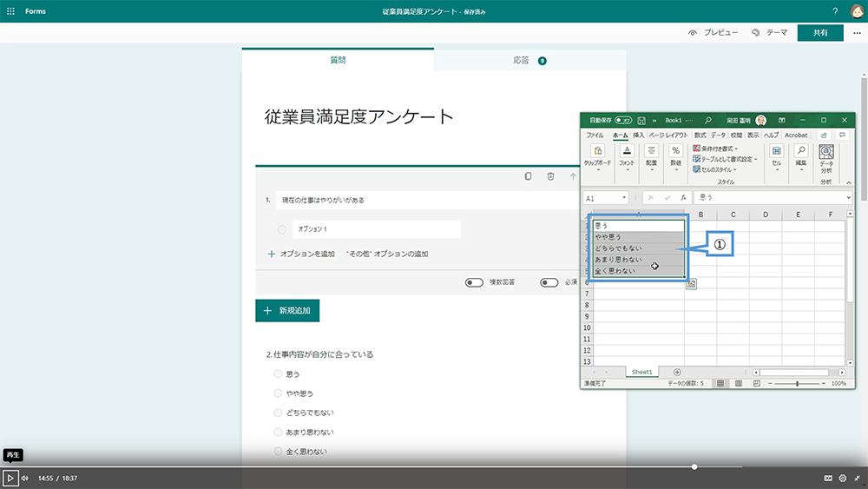Toggle Excel 自動保存 autosave switch
The image size is (868, 489).
tap(622, 120)
